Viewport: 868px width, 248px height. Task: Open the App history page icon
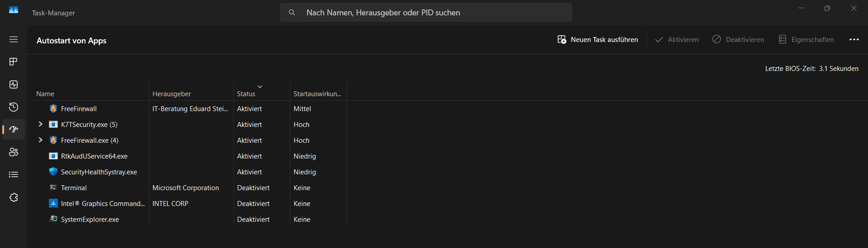(x=14, y=107)
